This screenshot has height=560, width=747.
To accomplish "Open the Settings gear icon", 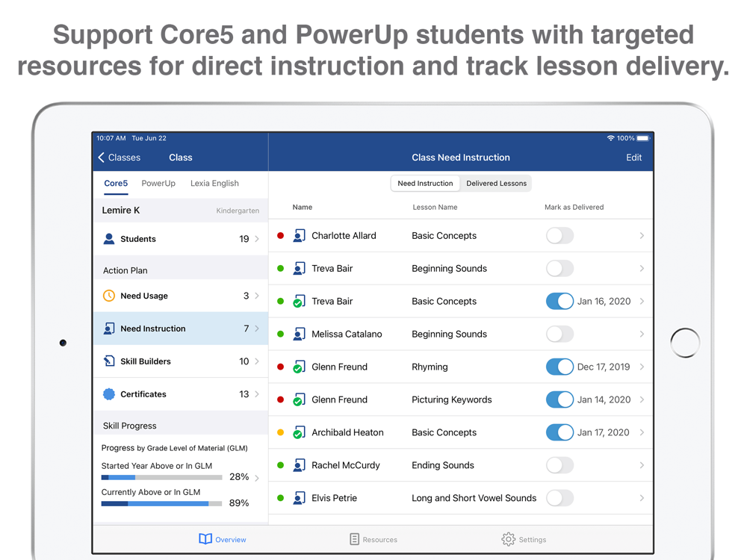I will tap(508, 539).
